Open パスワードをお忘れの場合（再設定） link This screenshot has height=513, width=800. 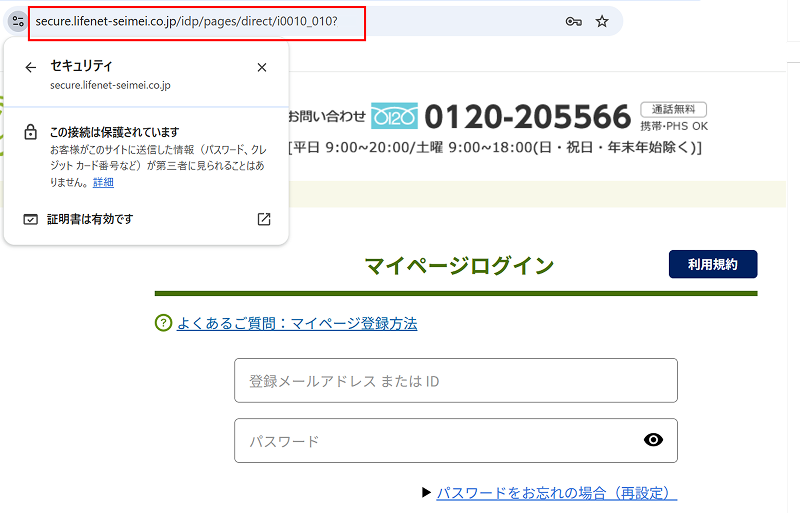[x=557, y=493]
